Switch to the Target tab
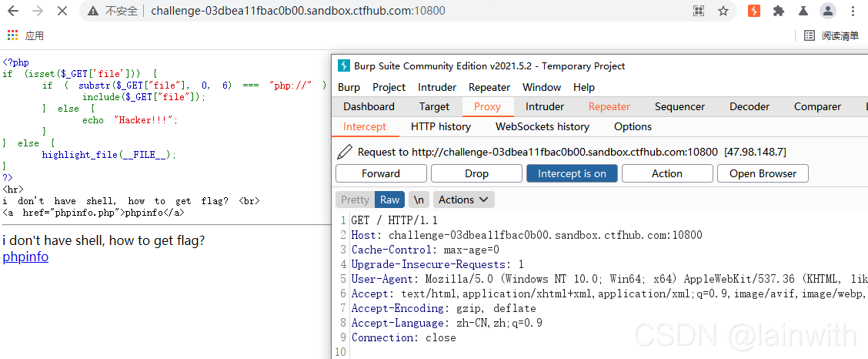The image size is (868, 359). click(x=434, y=106)
